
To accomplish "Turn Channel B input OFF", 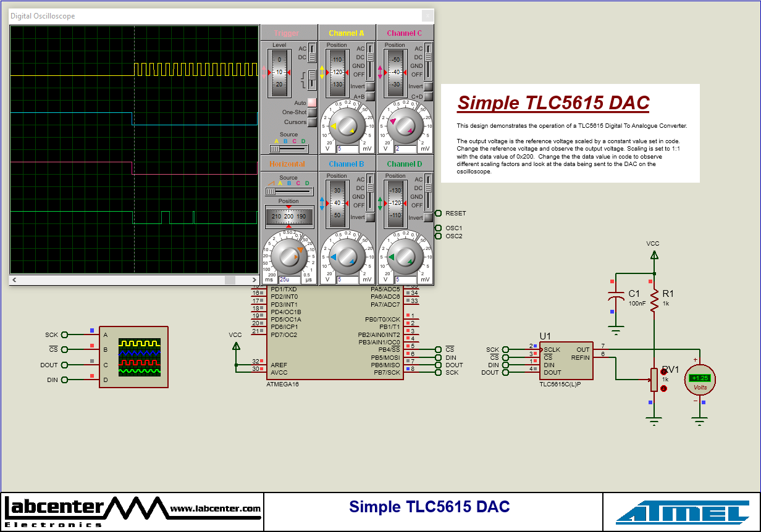I will click(370, 206).
